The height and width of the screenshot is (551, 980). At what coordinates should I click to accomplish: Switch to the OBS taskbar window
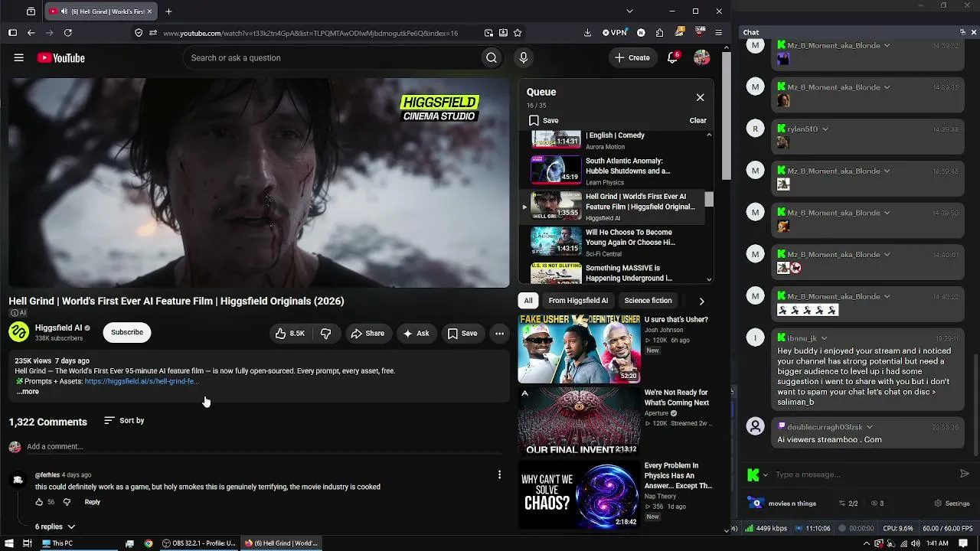[x=199, y=543]
